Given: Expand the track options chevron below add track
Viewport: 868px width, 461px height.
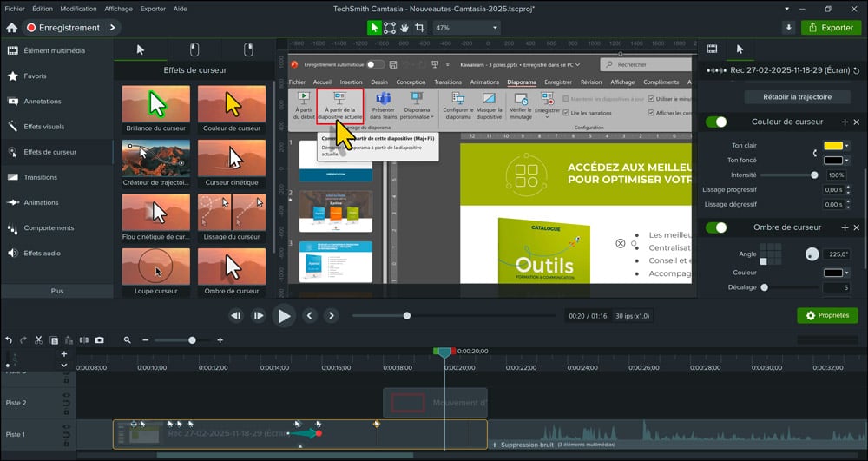Looking at the screenshot, I should (x=64, y=365).
